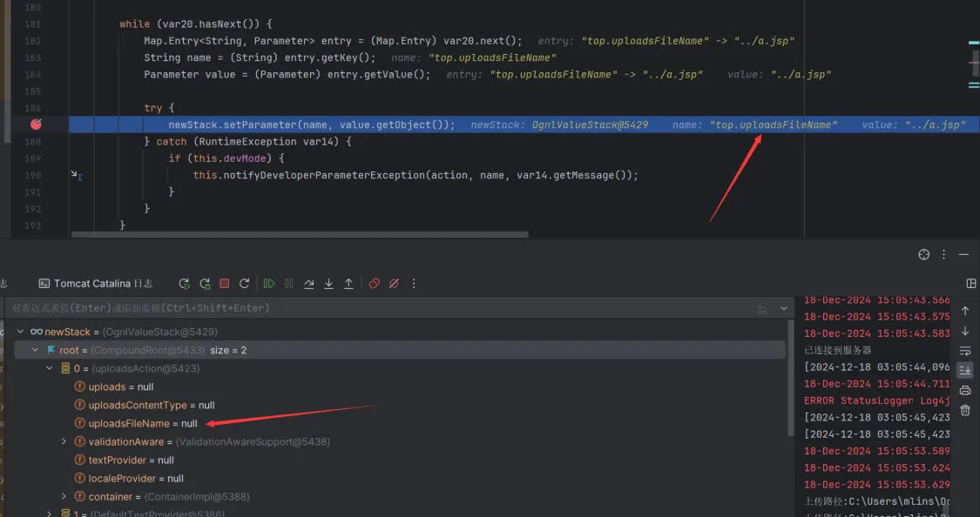Toggle soft-wrap for console log
The image size is (980, 517).
click(x=965, y=351)
